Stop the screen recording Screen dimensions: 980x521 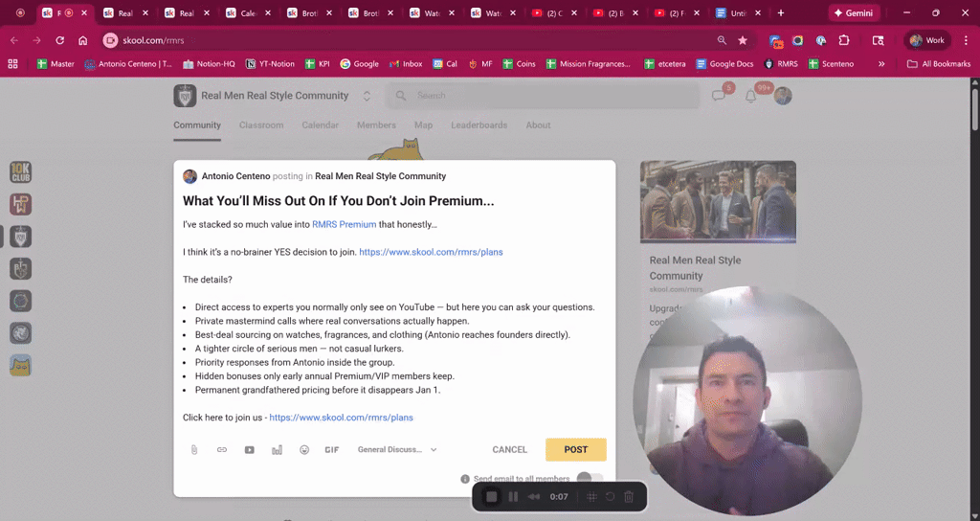pos(492,497)
